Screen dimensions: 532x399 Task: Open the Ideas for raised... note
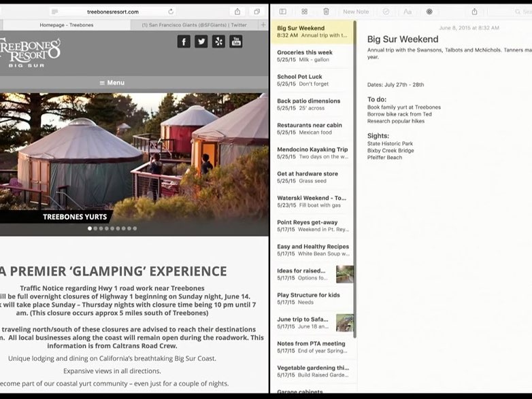[312, 275]
